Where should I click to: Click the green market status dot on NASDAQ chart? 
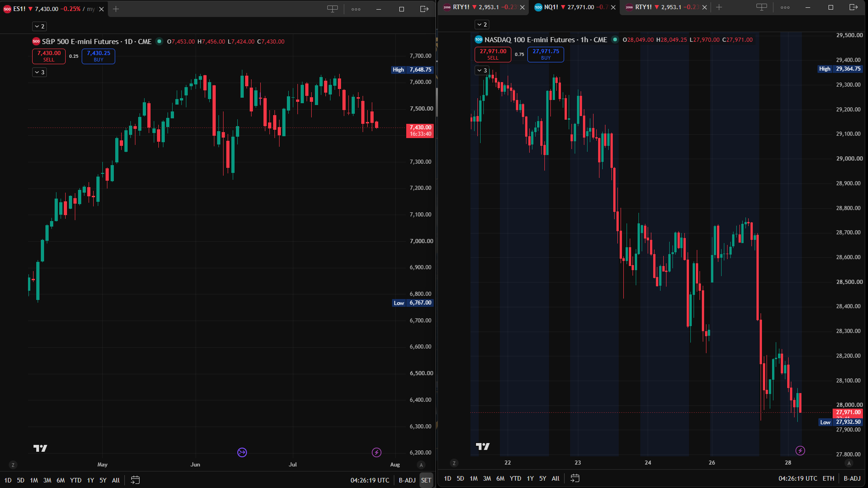pos(615,39)
